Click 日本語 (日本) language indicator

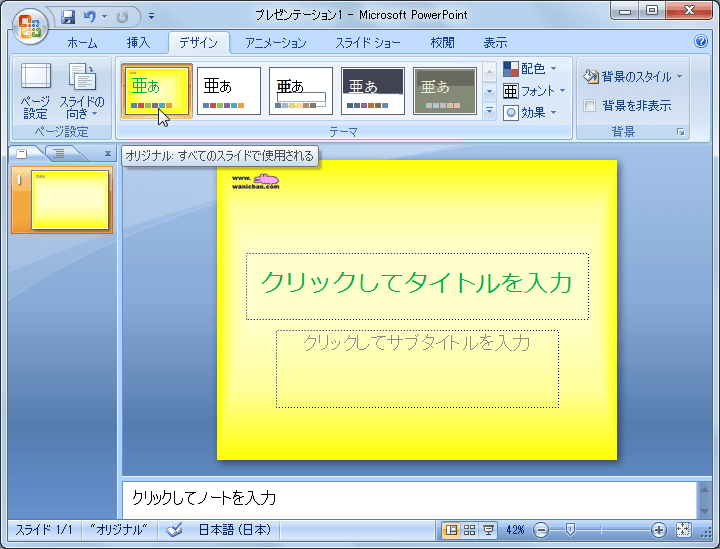coord(234,530)
